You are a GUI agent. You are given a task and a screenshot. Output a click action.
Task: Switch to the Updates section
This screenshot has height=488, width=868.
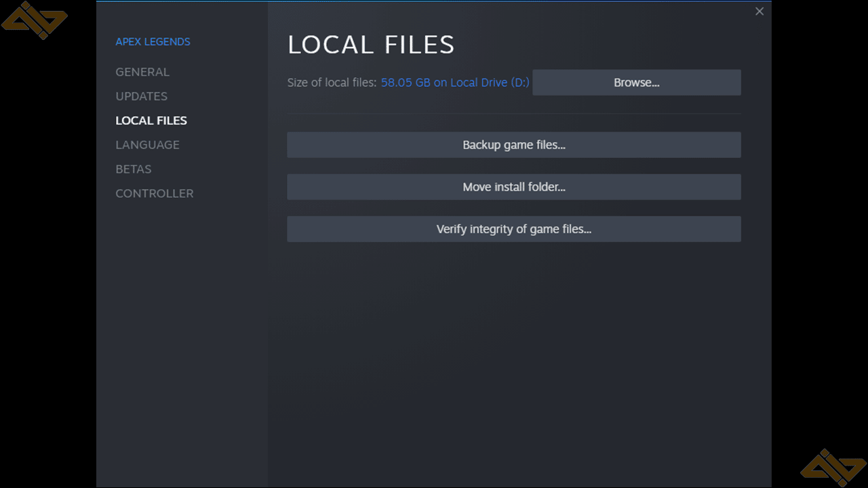141,96
